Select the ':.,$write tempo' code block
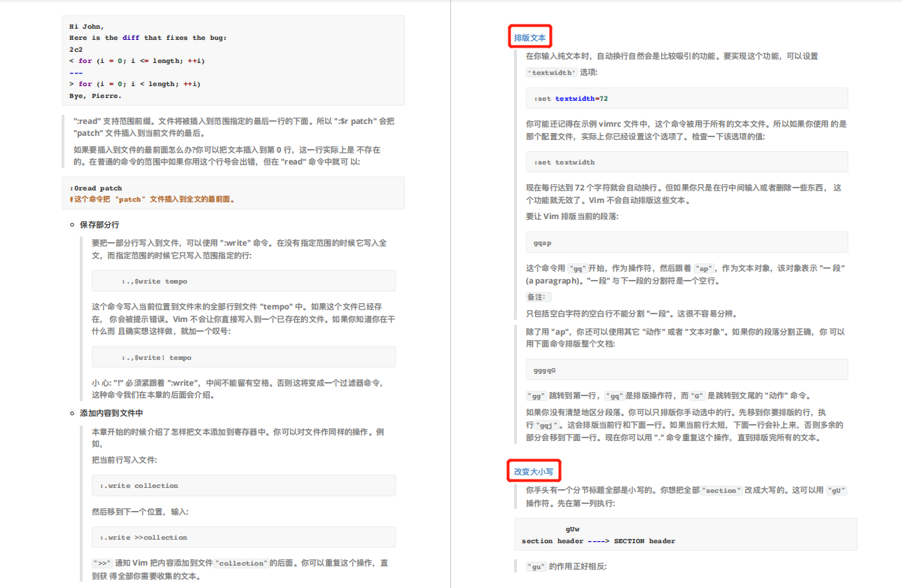Image resolution: width=902 pixels, height=588 pixels. coord(244,281)
